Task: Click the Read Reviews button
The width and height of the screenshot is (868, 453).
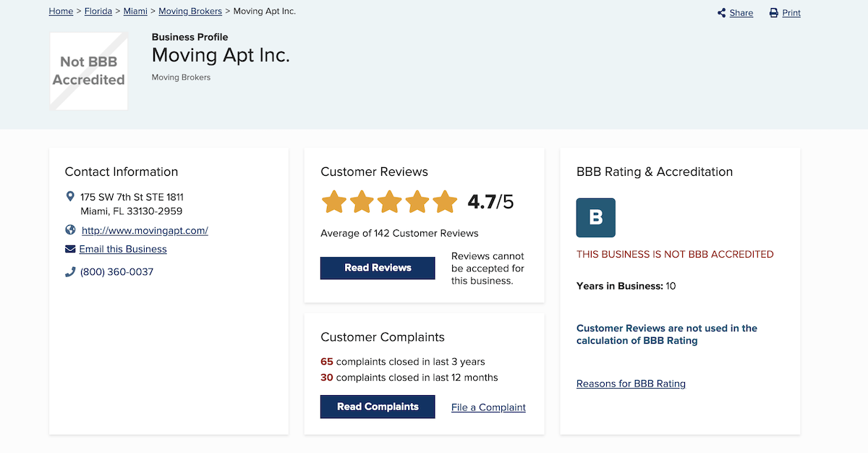Action: [378, 268]
